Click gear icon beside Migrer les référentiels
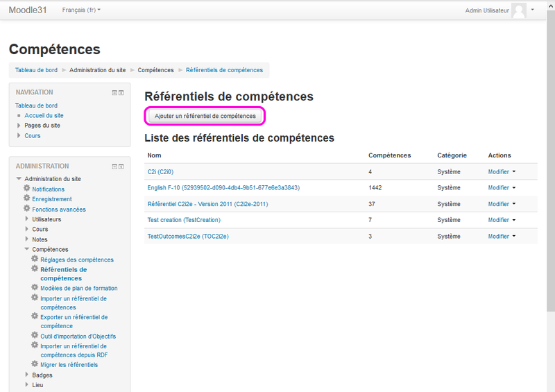The width and height of the screenshot is (555, 392). 35,364
